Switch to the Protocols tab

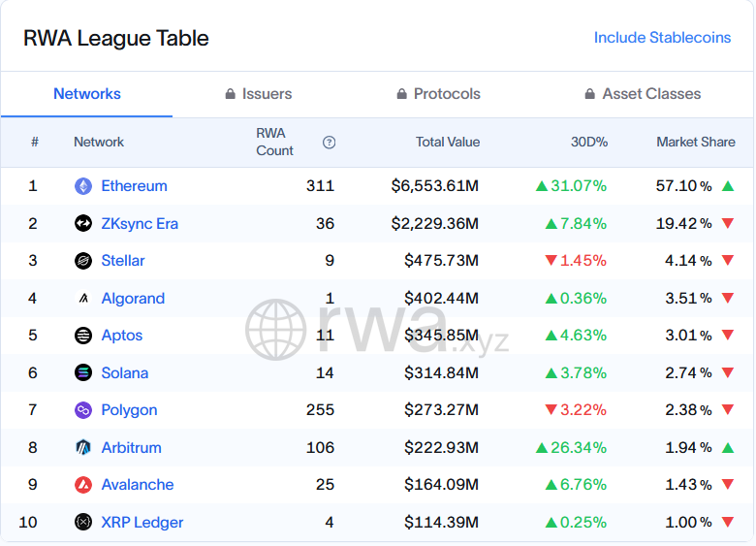[438, 94]
